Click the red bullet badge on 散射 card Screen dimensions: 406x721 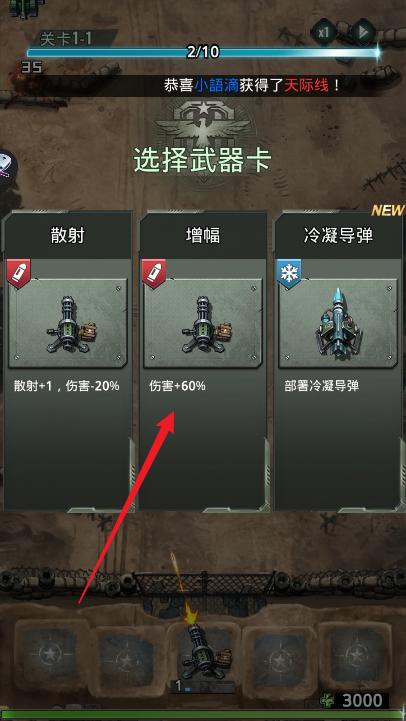[18, 273]
